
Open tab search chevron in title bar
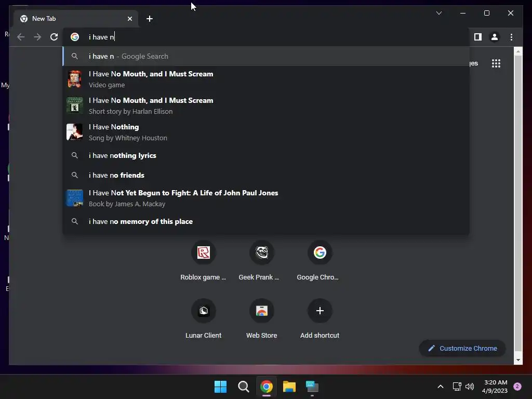[x=438, y=13]
